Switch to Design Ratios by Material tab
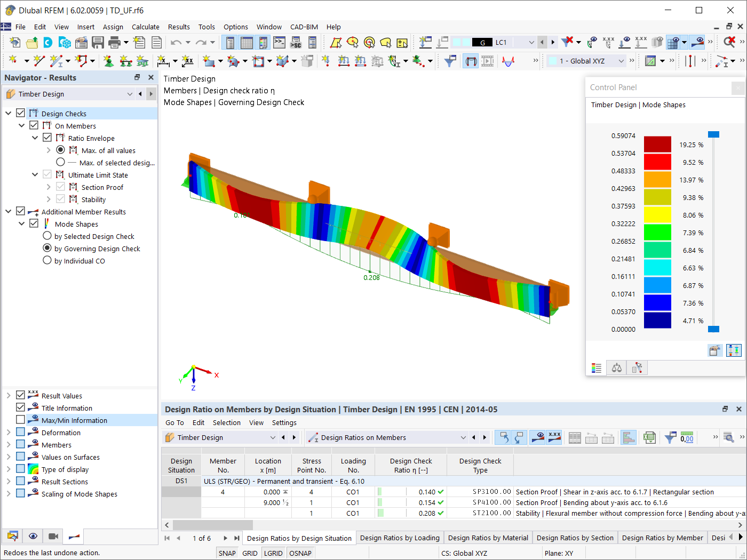The width and height of the screenshot is (747, 560). pos(488,538)
